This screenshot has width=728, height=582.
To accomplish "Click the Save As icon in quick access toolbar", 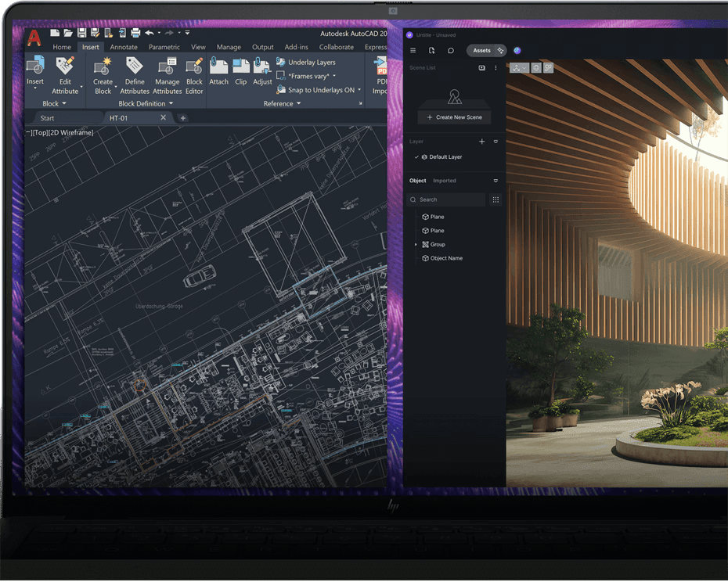I will tap(96, 33).
